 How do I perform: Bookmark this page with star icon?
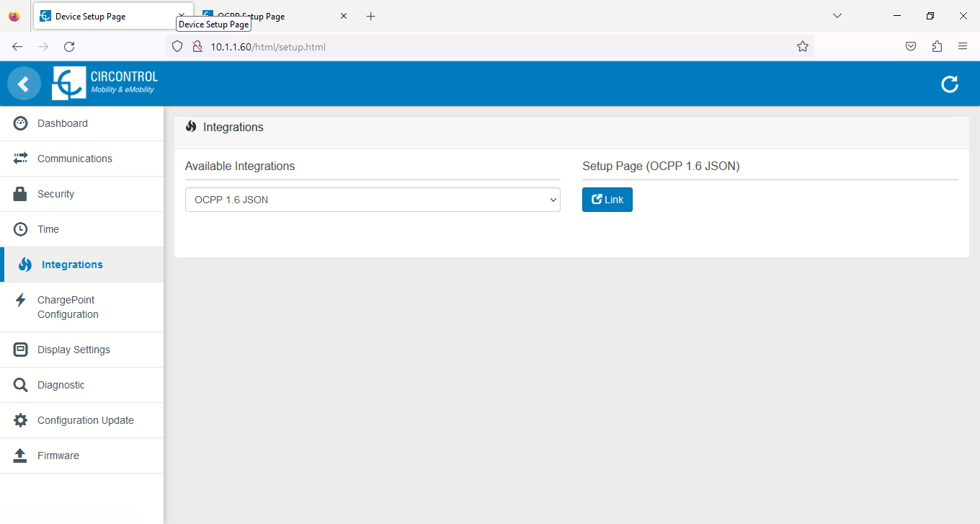coord(802,47)
